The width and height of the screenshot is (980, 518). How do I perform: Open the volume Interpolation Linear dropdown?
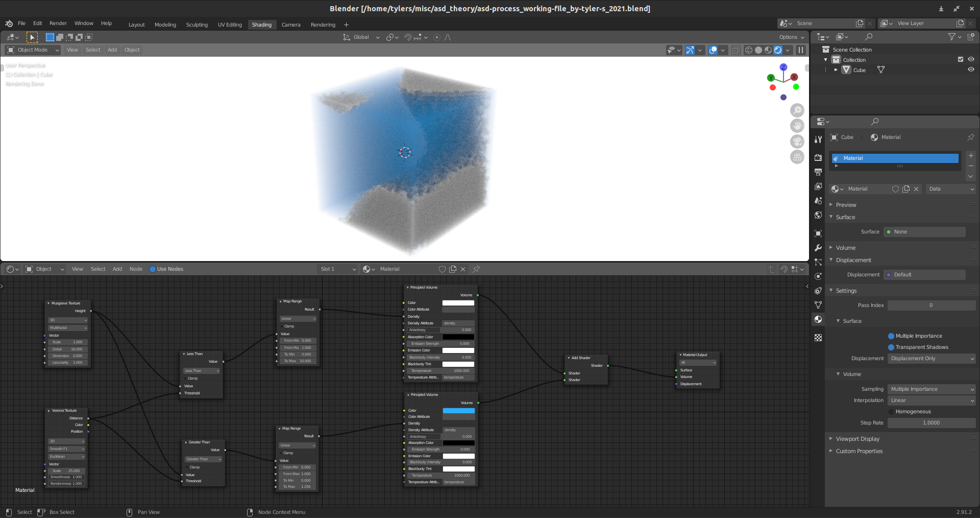click(932, 401)
